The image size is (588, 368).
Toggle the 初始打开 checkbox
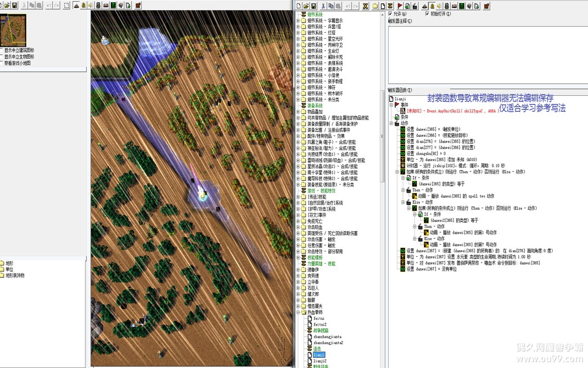tap(427, 14)
